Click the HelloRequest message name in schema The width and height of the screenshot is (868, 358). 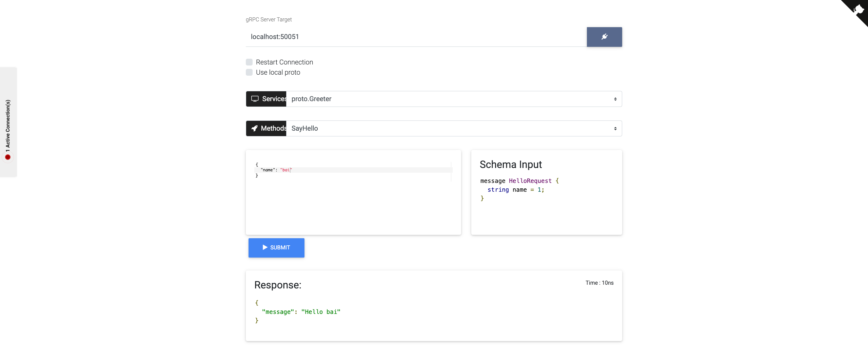530,181
